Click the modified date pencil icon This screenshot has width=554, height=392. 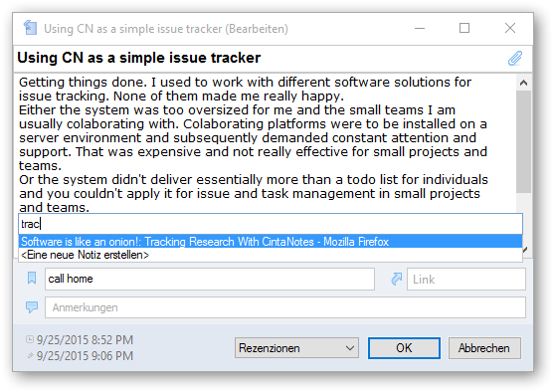click(x=31, y=355)
